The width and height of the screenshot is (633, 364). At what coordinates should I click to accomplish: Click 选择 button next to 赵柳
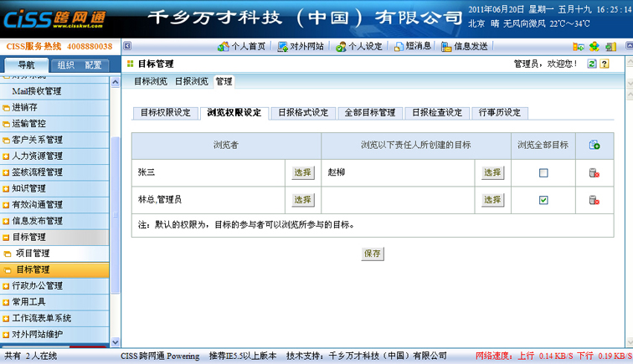pyautogui.click(x=492, y=172)
